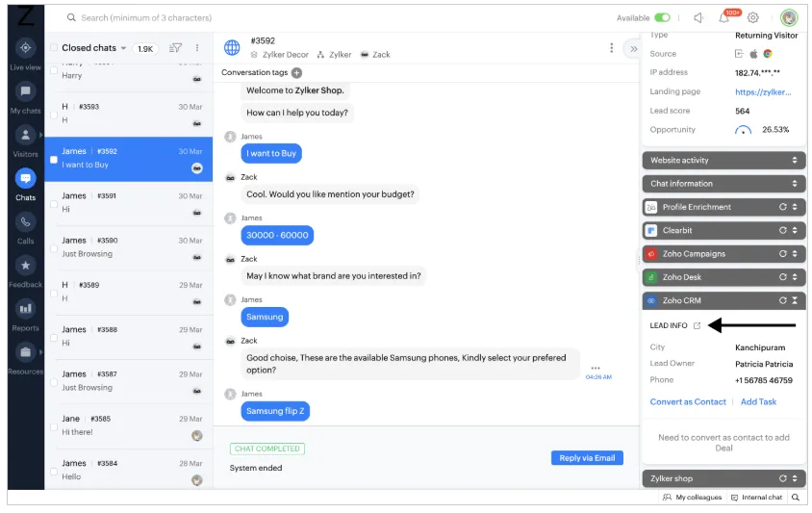The image size is (812, 513).
Task: Check the H #3593 chat checkbox
Action: [54, 115]
